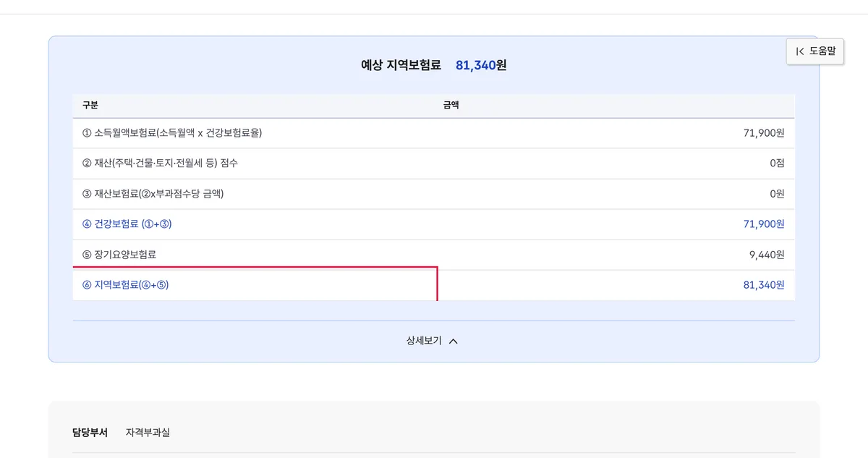
Task: Click the 담당부서 label
Action: point(90,433)
